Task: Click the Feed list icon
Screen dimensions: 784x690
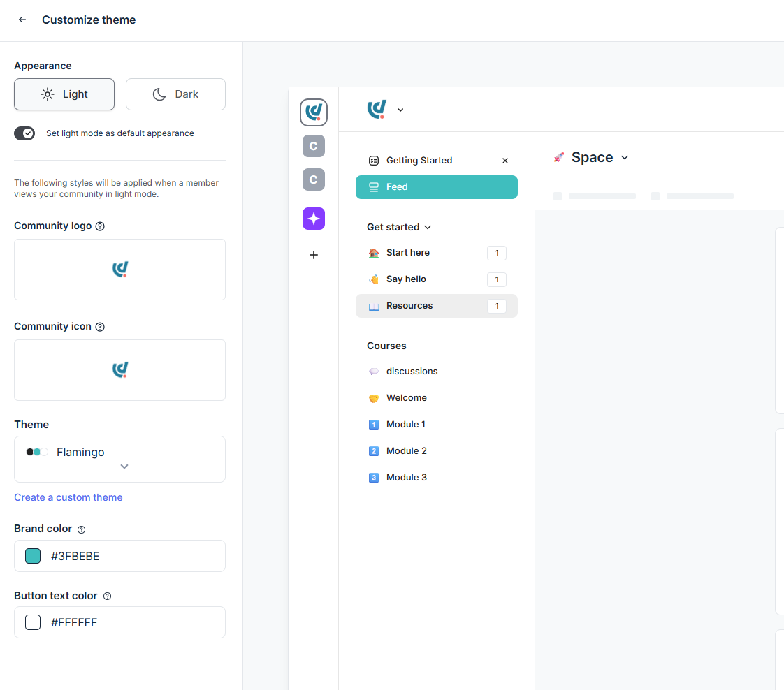Action: [374, 187]
